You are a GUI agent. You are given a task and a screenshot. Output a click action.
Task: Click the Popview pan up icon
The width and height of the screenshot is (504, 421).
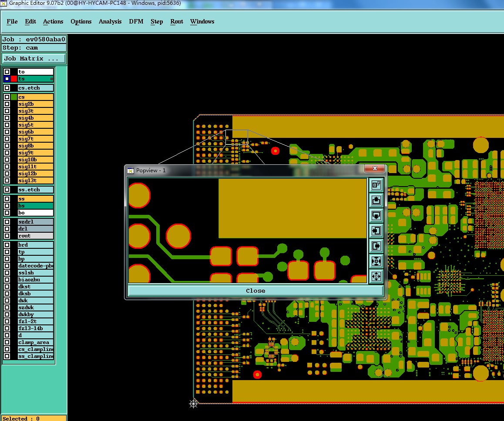click(x=376, y=200)
